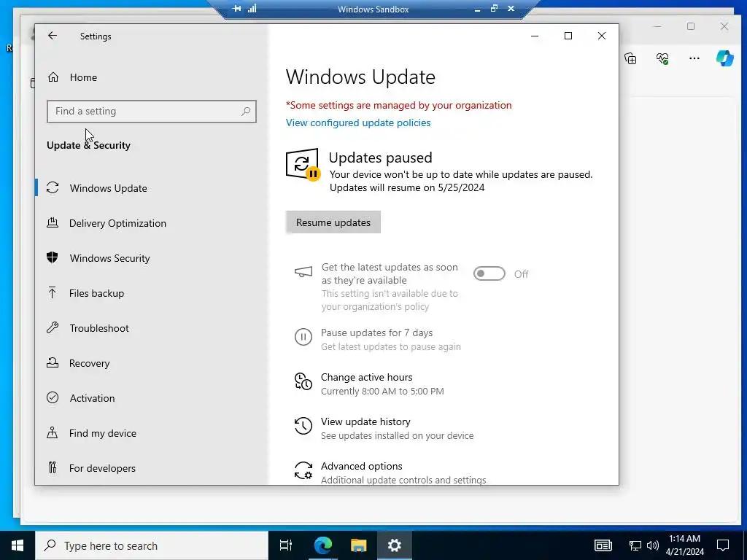Click the Recovery sidebar icon
747x560 pixels.
coord(53,363)
